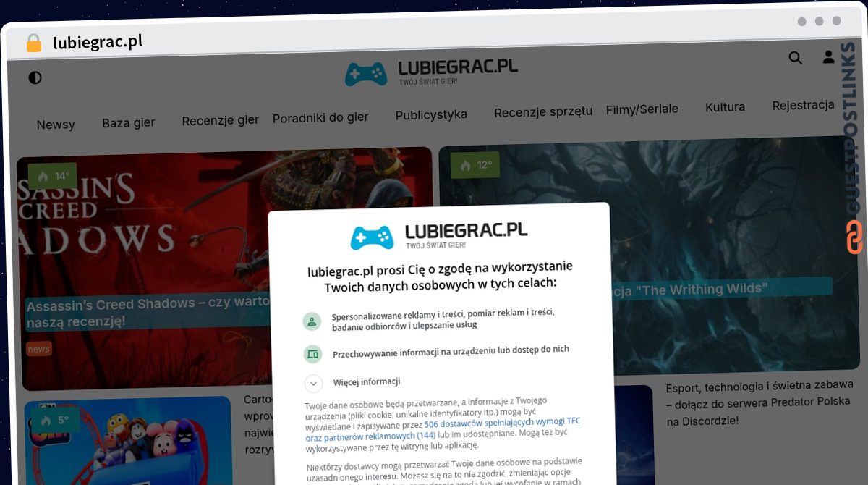Image resolution: width=868 pixels, height=485 pixels.
Task: Open the cartoon characters article thumbnail
Action: coord(128,441)
